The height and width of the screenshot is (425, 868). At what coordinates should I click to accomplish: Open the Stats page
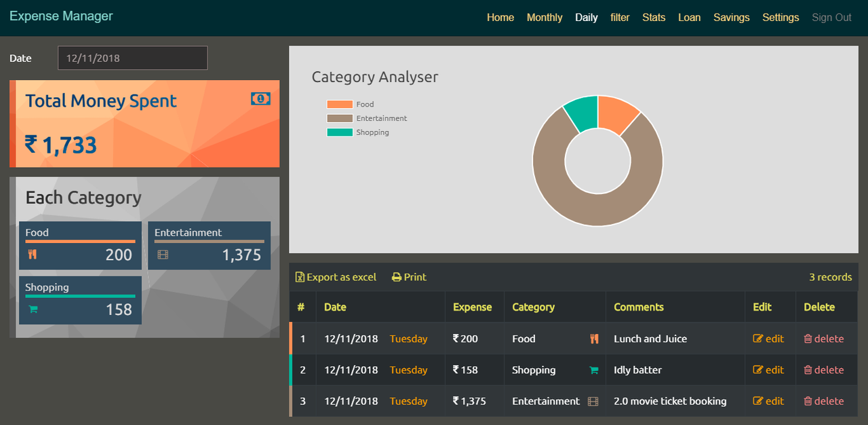(x=654, y=18)
